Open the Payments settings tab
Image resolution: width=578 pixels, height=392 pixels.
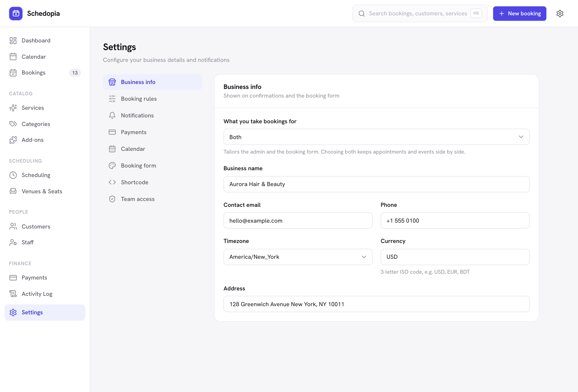tap(152, 132)
